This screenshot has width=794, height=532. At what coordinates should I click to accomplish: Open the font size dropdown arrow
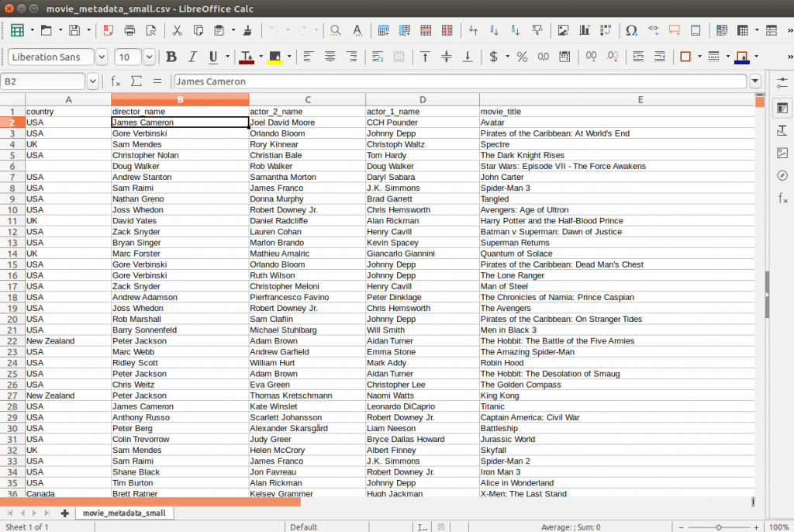point(149,57)
